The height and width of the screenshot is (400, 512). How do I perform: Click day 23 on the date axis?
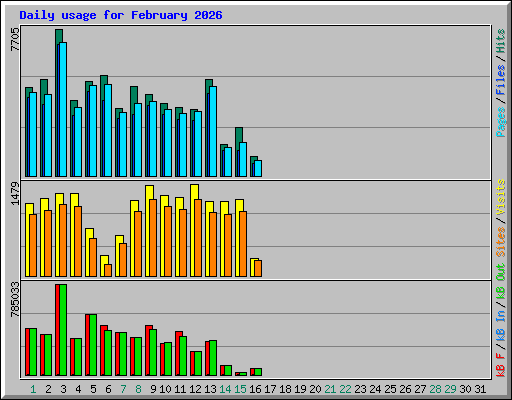pos(360,389)
